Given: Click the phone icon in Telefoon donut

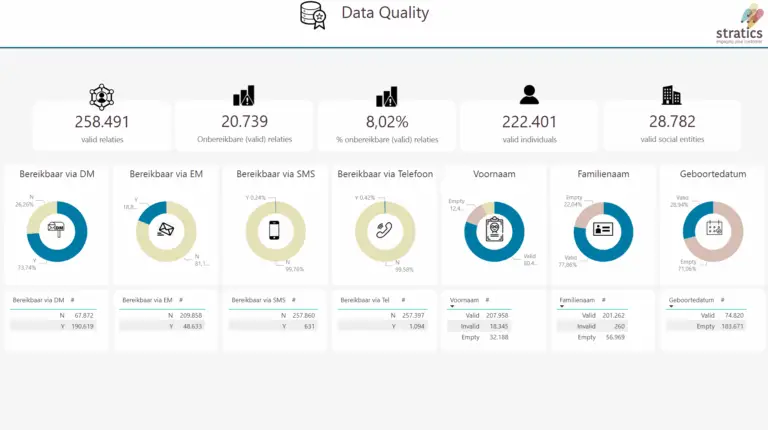Looking at the screenshot, I should click(385, 230).
